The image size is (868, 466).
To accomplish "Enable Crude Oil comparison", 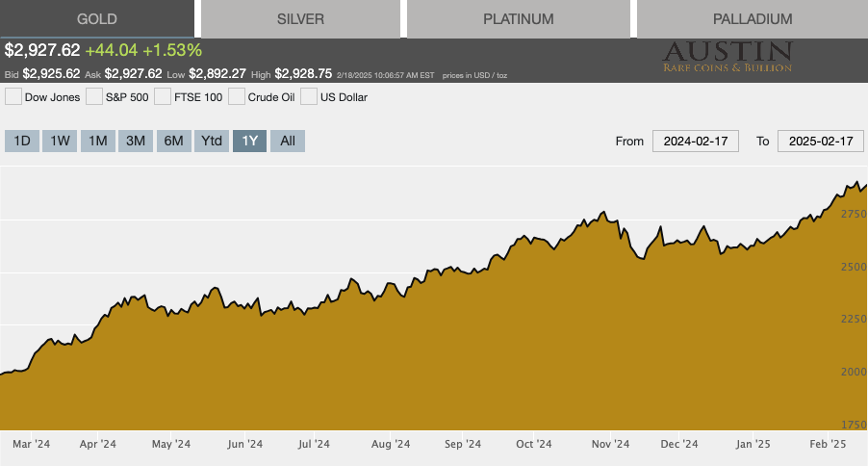I will click(x=237, y=96).
